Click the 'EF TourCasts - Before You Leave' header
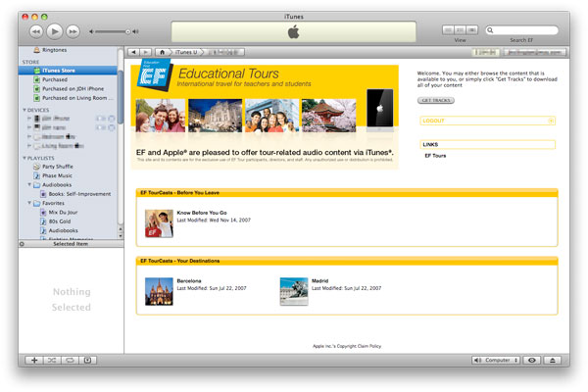The width and height of the screenshot is (588, 392). (347, 193)
